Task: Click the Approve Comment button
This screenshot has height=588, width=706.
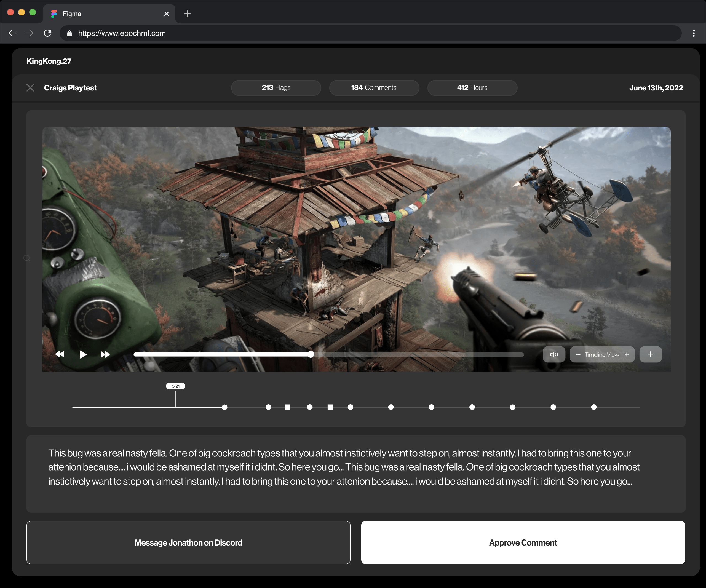Action: [523, 542]
